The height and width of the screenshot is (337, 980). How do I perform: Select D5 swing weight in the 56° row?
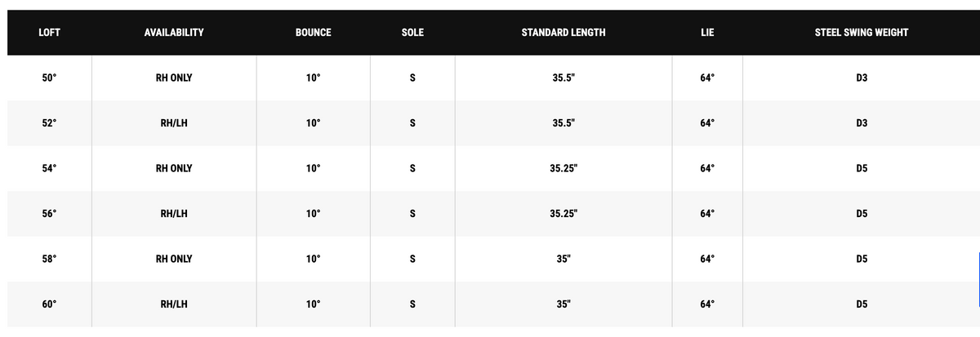click(x=862, y=214)
